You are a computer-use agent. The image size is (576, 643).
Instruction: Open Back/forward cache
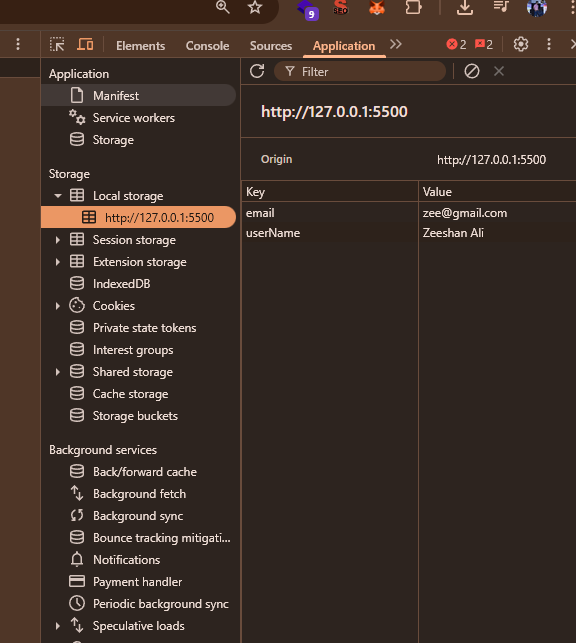point(139,472)
